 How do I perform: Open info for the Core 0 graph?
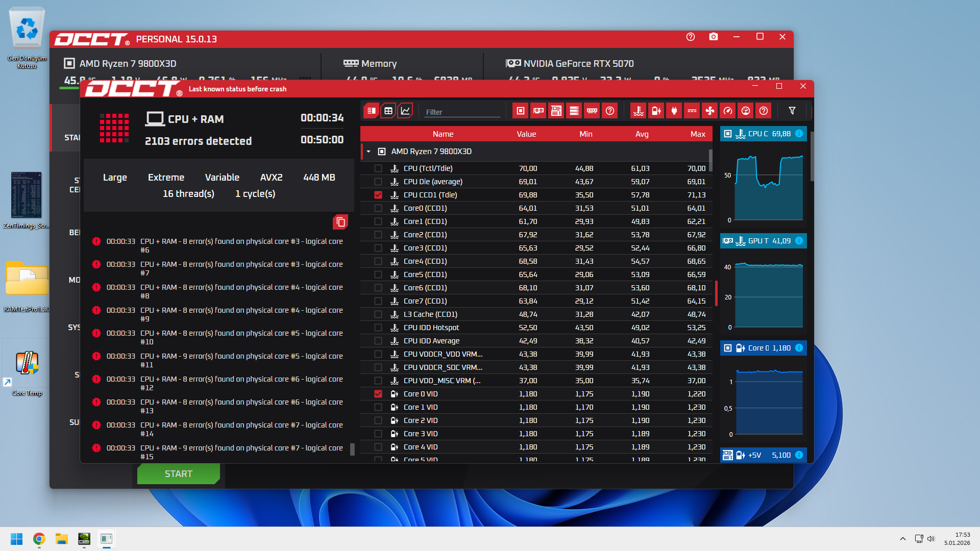(x=799, y=348)
